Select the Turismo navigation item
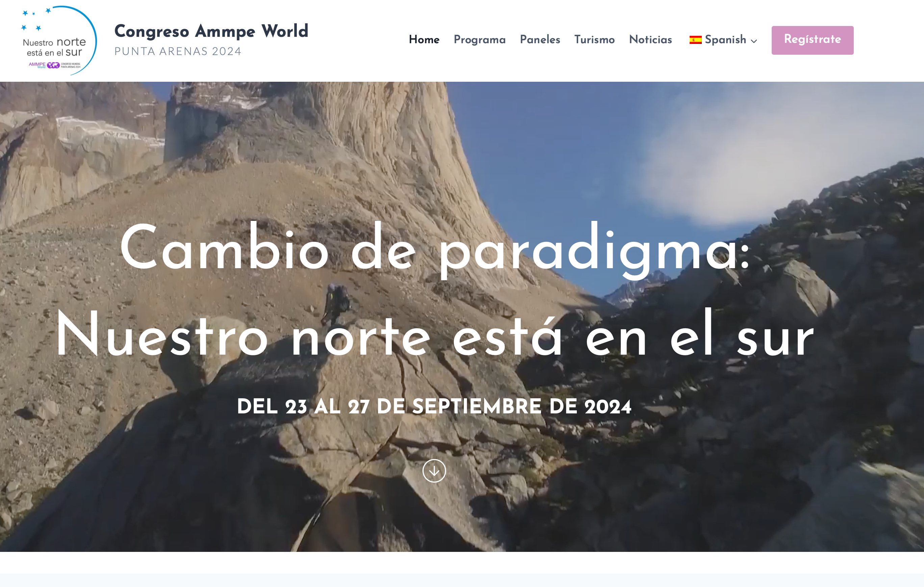Screen dimensions: 924x587 click(x=594, y=40)
